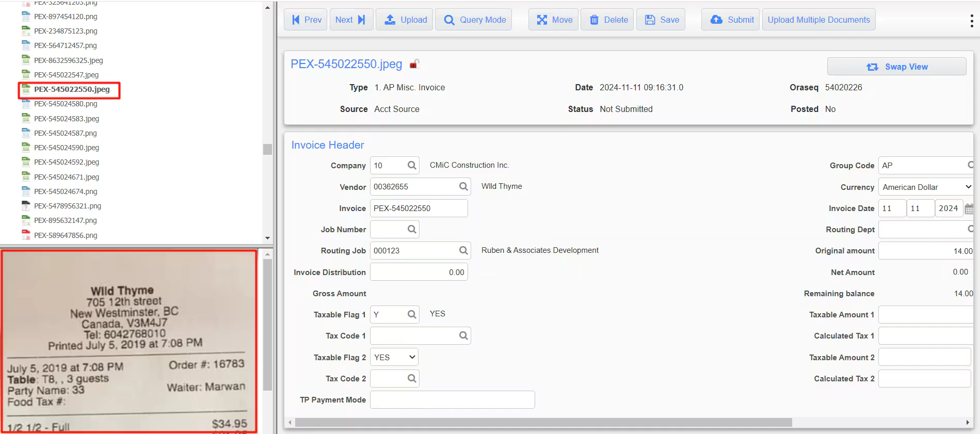Click the Routing Job code field
This screenshot has height=434, width=980.
point(413,250)
